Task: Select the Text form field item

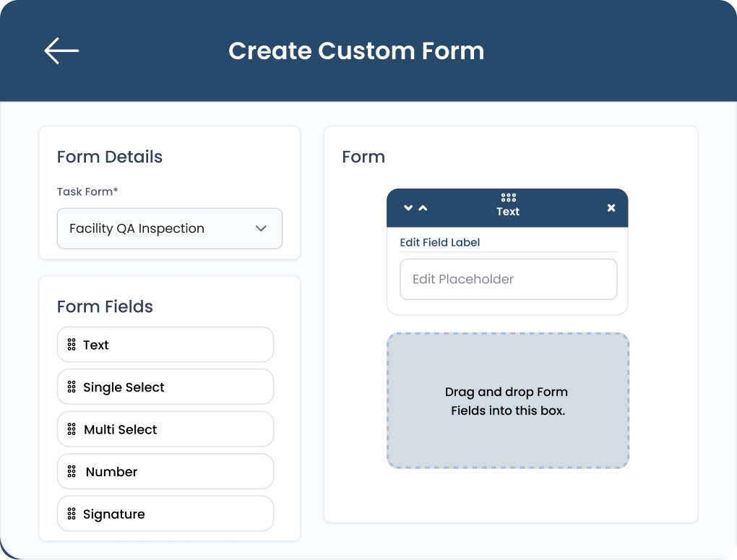Action: [x=165, y=345]
